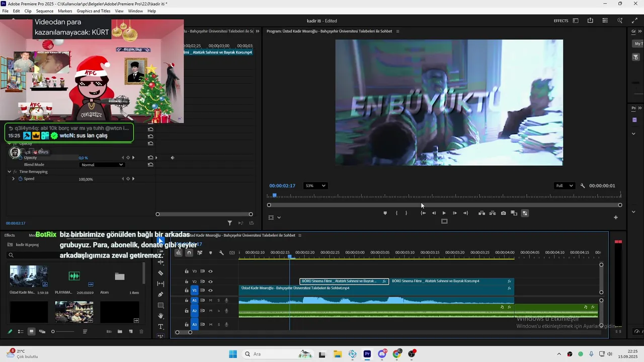
Task: Click the Program monitor zoom scroll bar
Action: click(444, 205)
